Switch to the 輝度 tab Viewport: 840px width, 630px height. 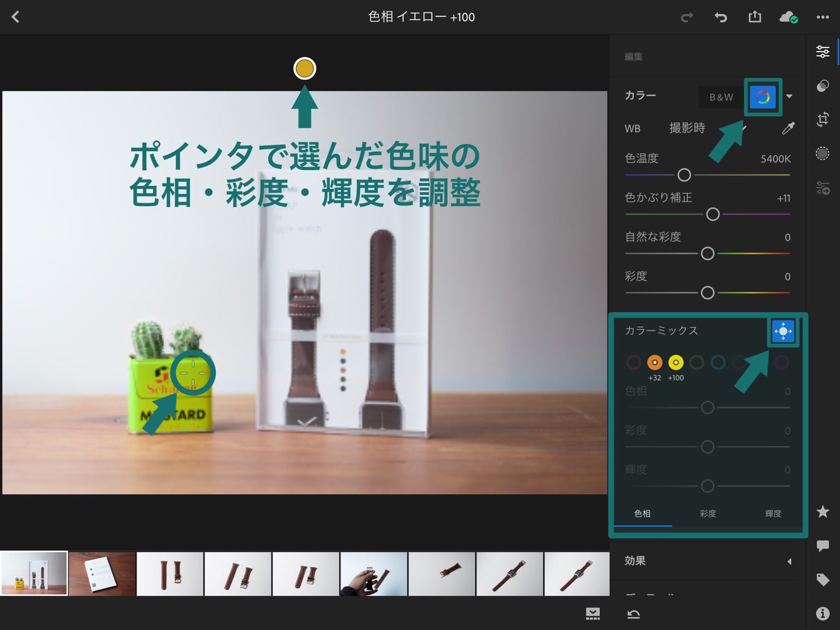click(773, 514)
